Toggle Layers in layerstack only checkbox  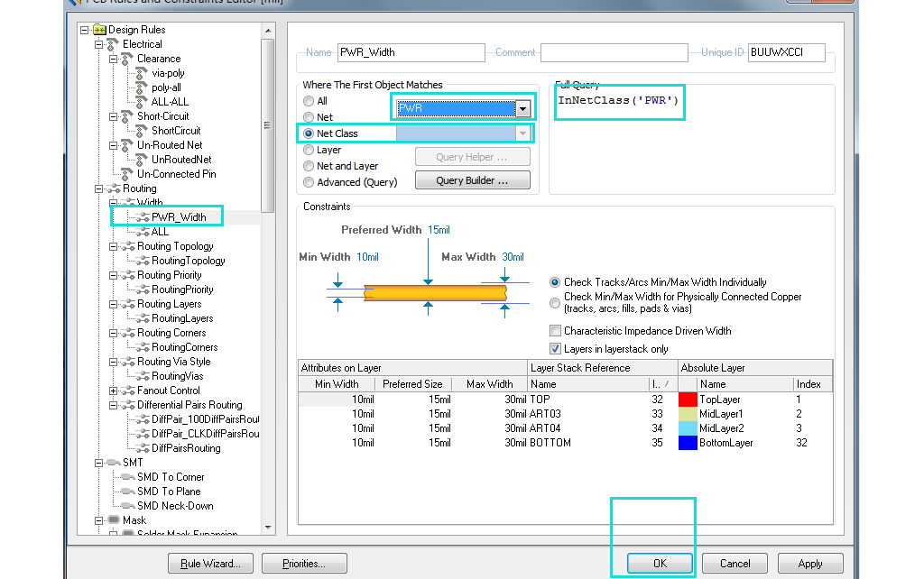click(555, 349)
